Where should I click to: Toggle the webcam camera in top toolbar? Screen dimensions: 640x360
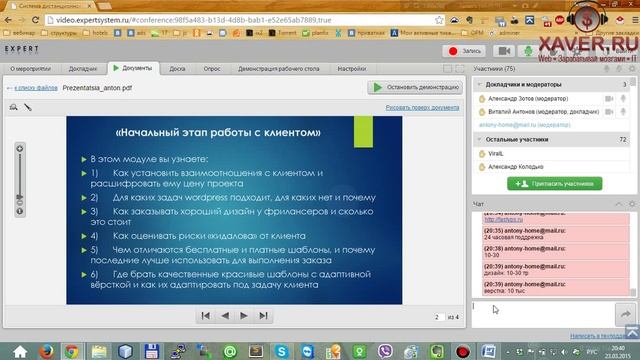(x=504, y=51)
